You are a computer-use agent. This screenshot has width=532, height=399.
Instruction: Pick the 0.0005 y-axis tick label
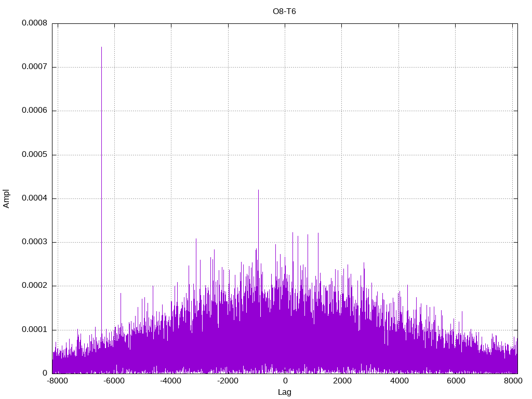coord(34,155)
